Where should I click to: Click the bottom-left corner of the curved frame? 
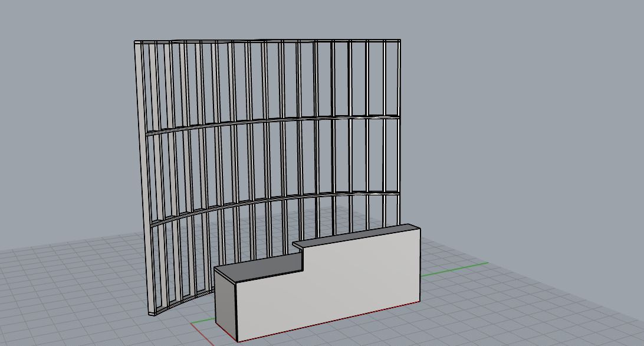tap(152, 312)
